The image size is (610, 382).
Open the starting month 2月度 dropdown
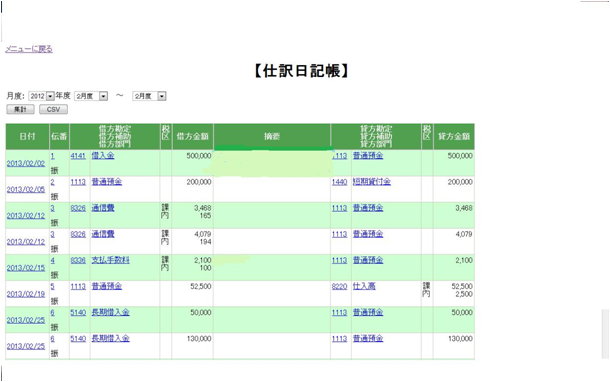click(91, 96)
